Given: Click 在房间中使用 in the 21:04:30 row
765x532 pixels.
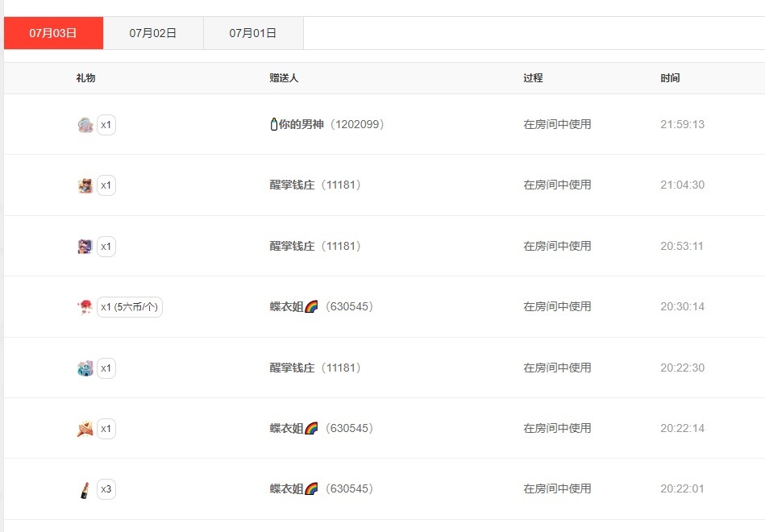Looking at the screenshot, I should pyautogui.click(x=557, y=185).
